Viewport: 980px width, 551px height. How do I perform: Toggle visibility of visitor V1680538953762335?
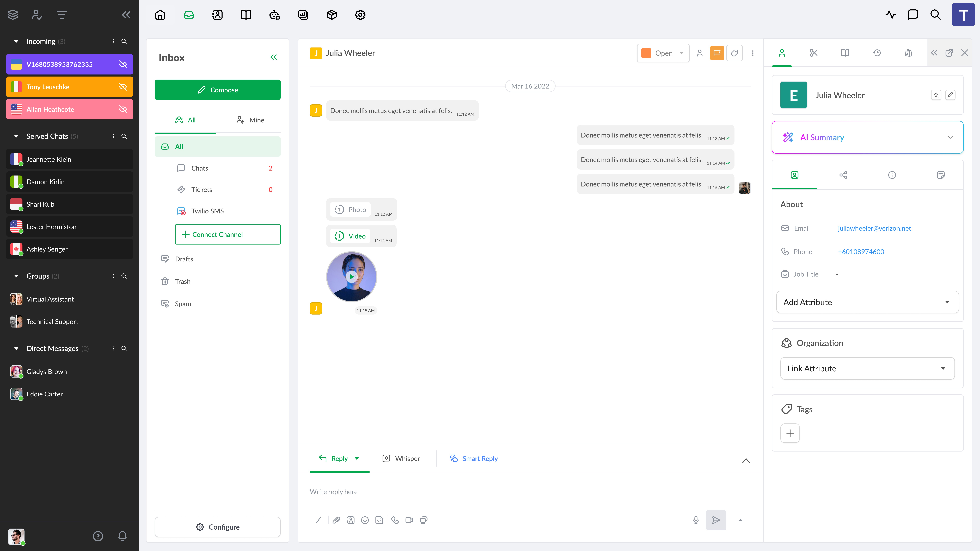coord(123,64)
